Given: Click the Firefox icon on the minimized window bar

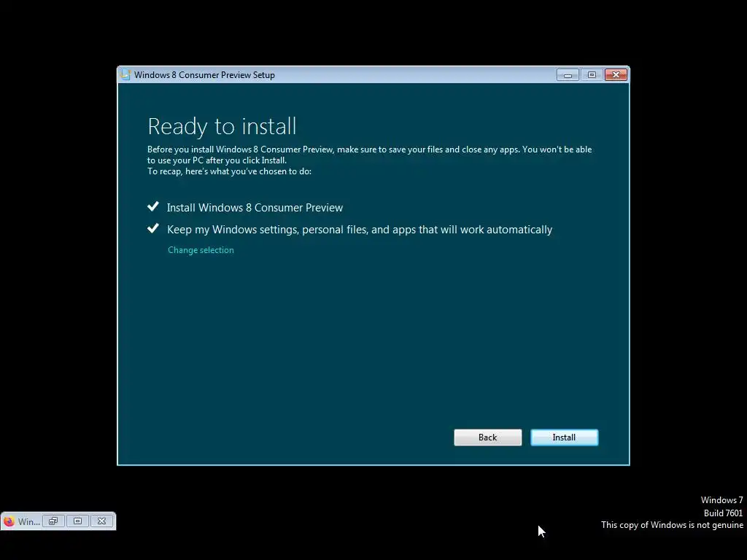Looking at the screenshot, I should point(9,521).
